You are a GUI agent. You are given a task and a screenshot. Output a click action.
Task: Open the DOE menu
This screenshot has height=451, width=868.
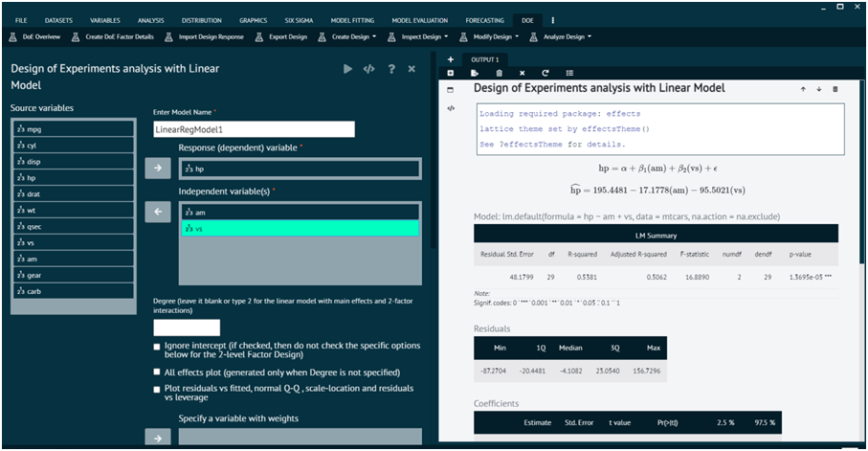(527, 20)
